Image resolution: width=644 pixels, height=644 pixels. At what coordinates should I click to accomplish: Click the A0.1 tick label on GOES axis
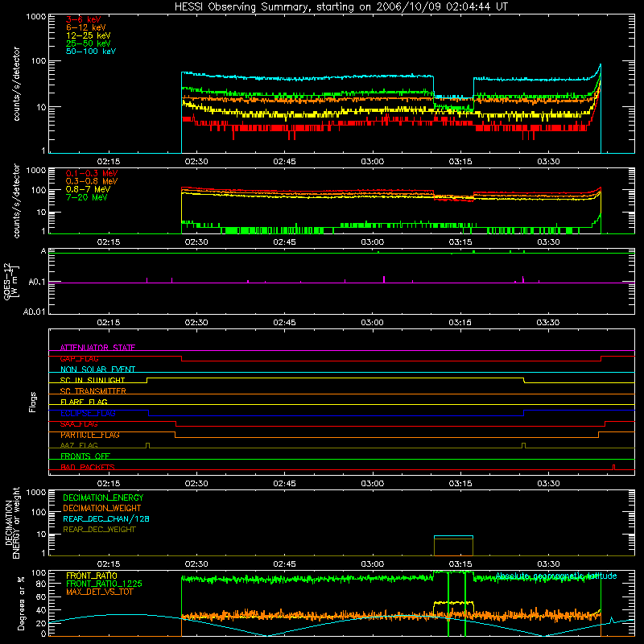tap(37, 283)
